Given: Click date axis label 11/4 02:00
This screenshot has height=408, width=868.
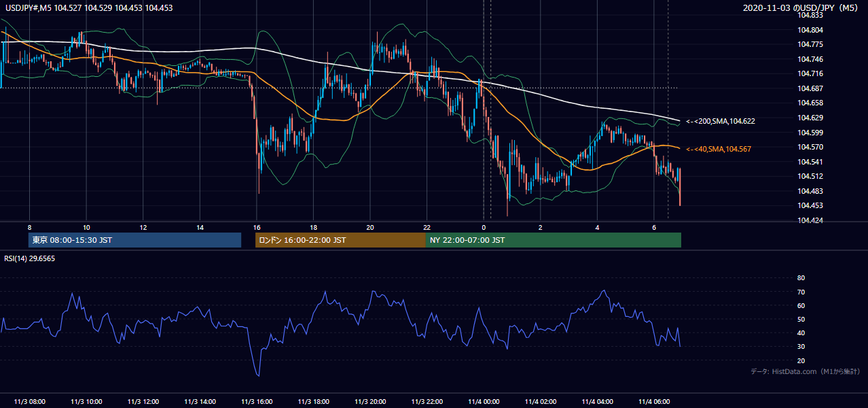Looking at the screenshot, I should click(540, 402).
